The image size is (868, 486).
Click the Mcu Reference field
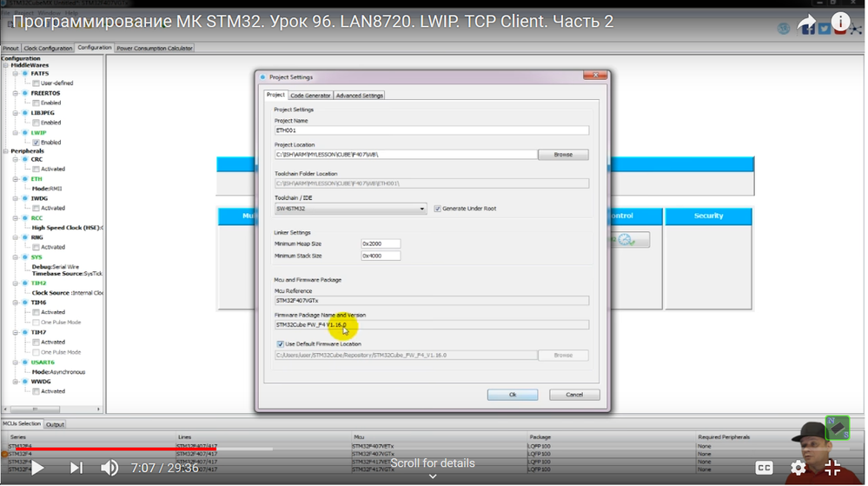coord(432,300)
